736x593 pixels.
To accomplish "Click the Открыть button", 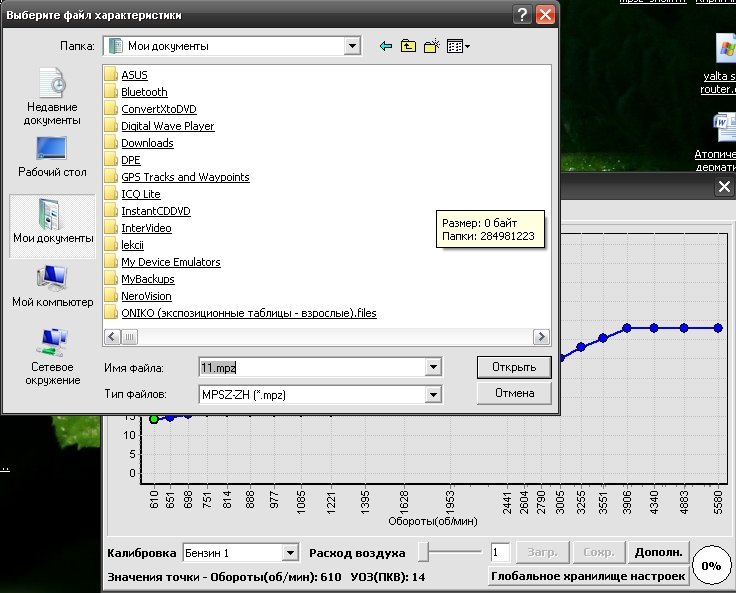I will (514, 367).
